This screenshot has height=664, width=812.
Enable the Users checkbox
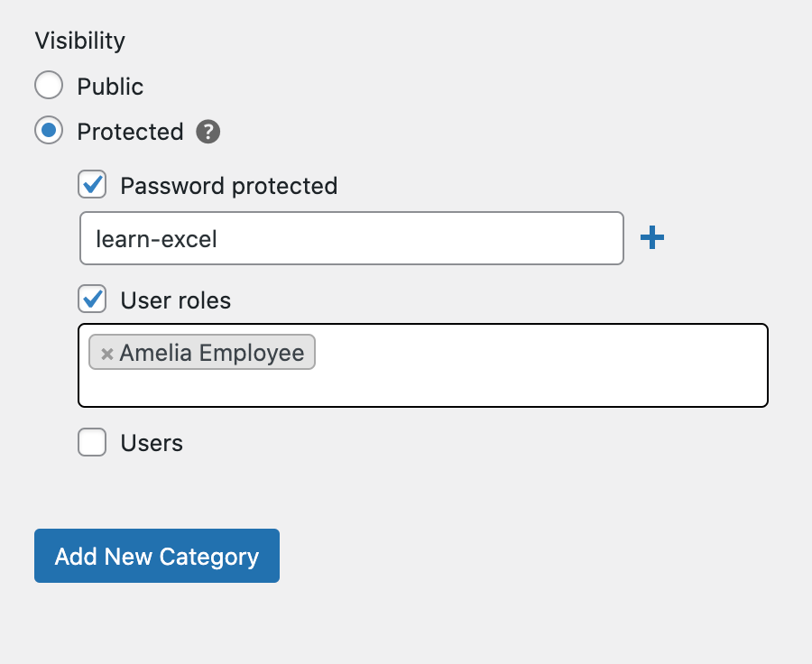point(92,442)
